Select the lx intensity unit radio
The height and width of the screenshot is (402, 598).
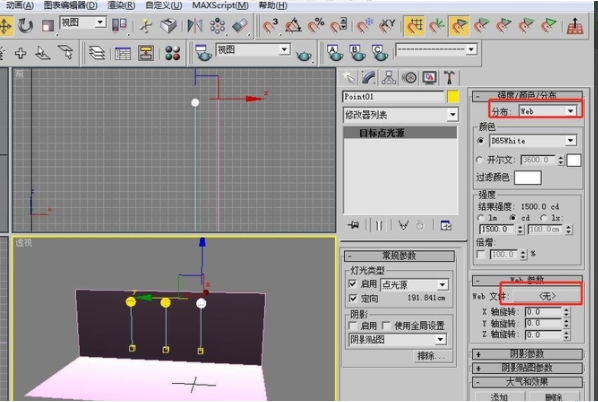543,218
